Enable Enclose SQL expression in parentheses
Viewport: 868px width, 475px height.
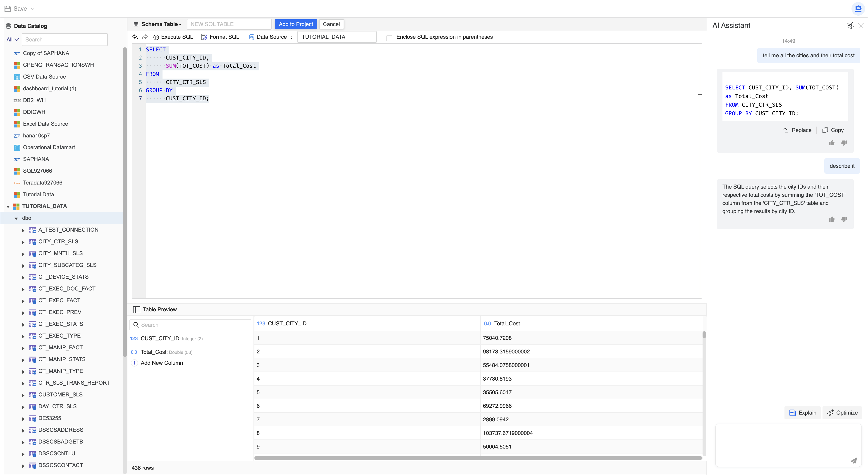[389, 38]
